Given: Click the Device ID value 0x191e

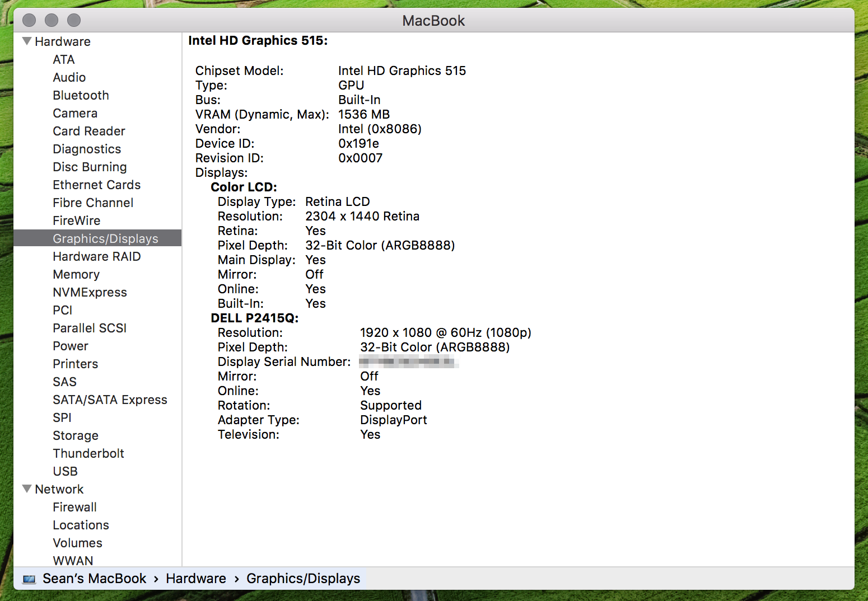Looking at the screenshot, I should pyautogui.click(x=359, y=143).
